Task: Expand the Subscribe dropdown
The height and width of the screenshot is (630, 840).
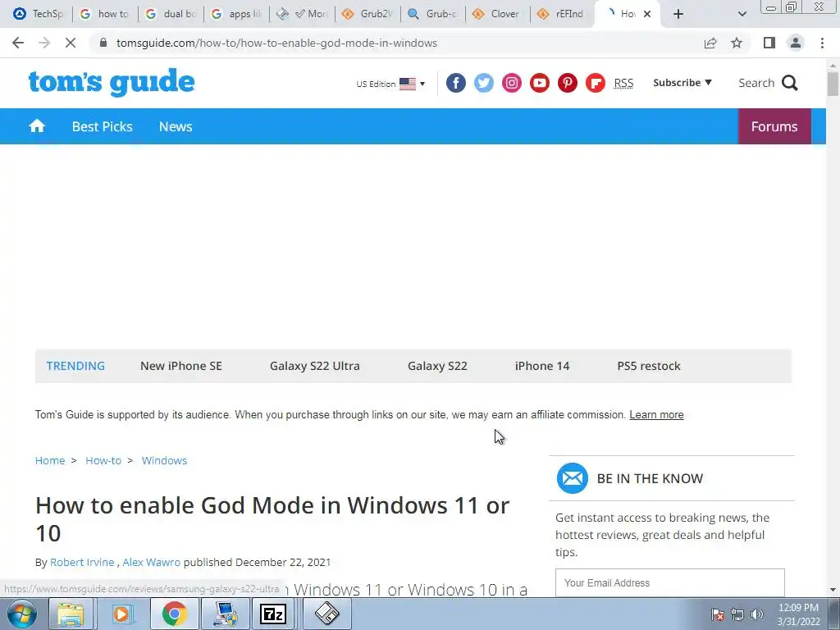Action: (x=682, y=83)
